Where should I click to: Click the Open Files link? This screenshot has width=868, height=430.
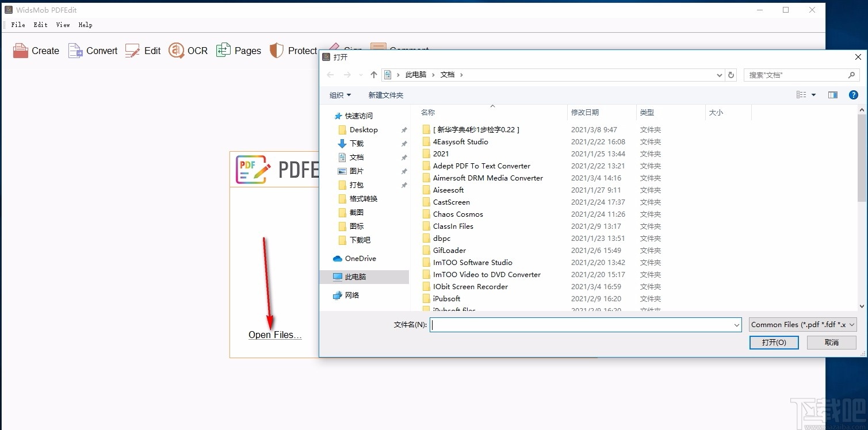coord(274,335)
